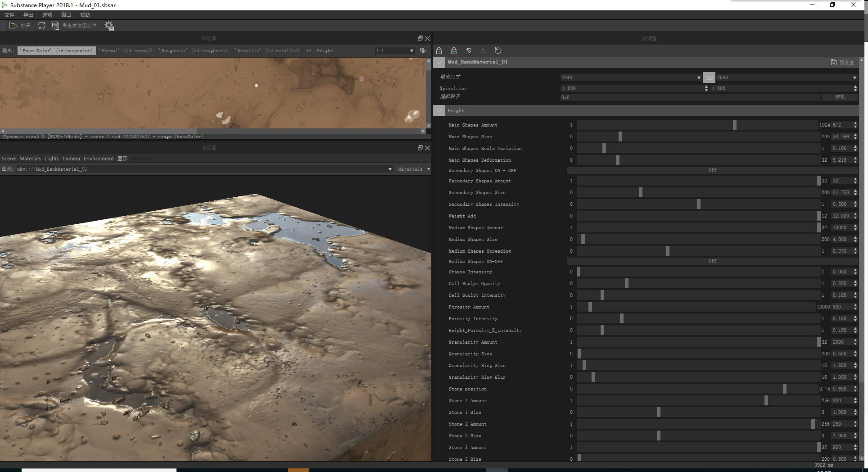The height and width of the screenshot is (472, 868).
Task: Open the 导出成位图文件 export bitmap tool
Action: point(54,26)
